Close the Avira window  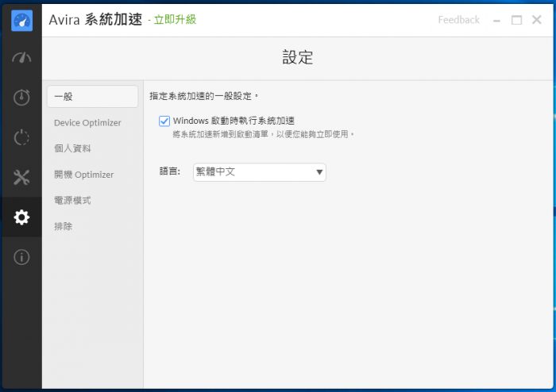[x=537, y=20]
